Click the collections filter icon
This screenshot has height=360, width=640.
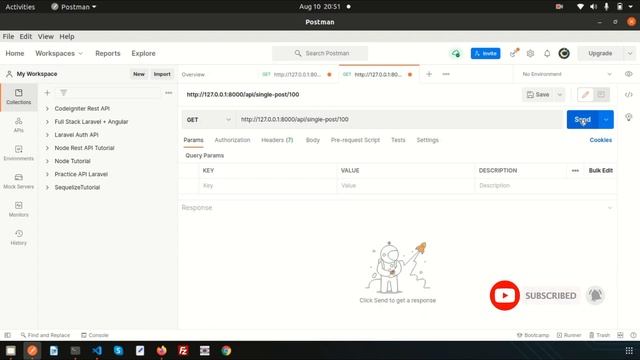[x=64, y=93]
